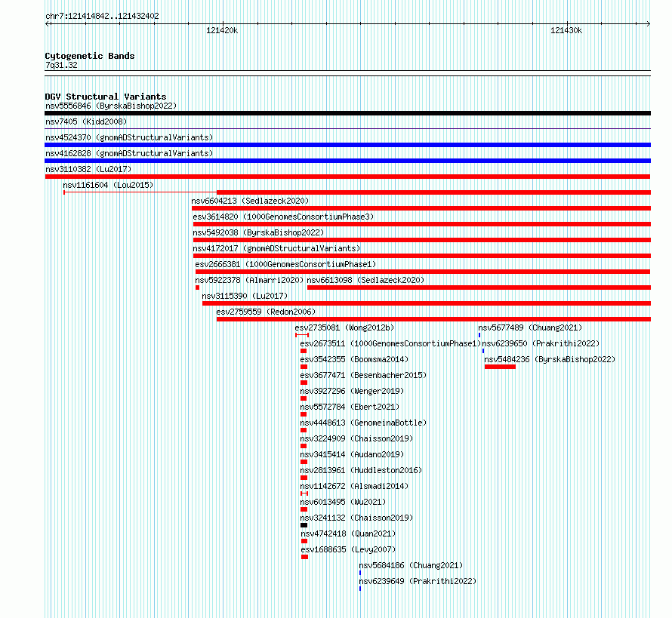Click the nsv4162828 gnomAD label
Viewport: 672px width, 618px height.
pos(129,153)
